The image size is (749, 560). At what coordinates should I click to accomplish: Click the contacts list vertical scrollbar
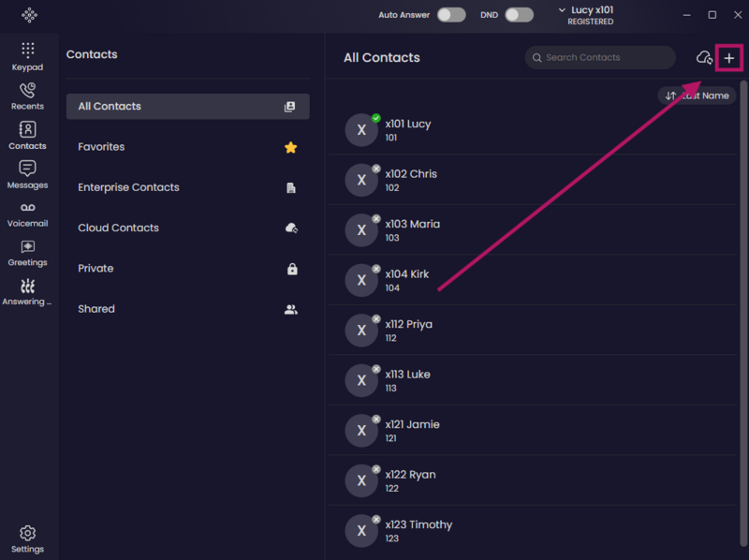(743, 313)
